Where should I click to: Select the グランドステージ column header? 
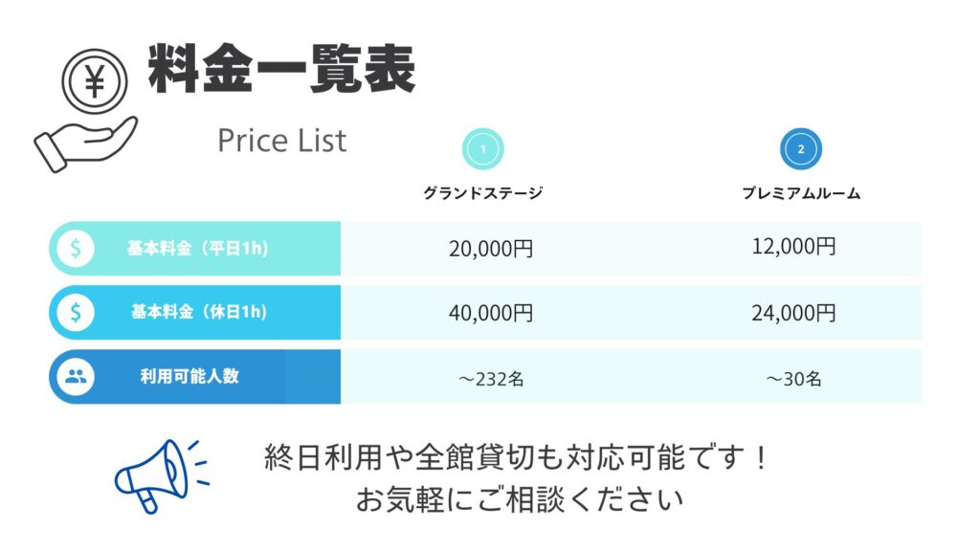point(483,193)
